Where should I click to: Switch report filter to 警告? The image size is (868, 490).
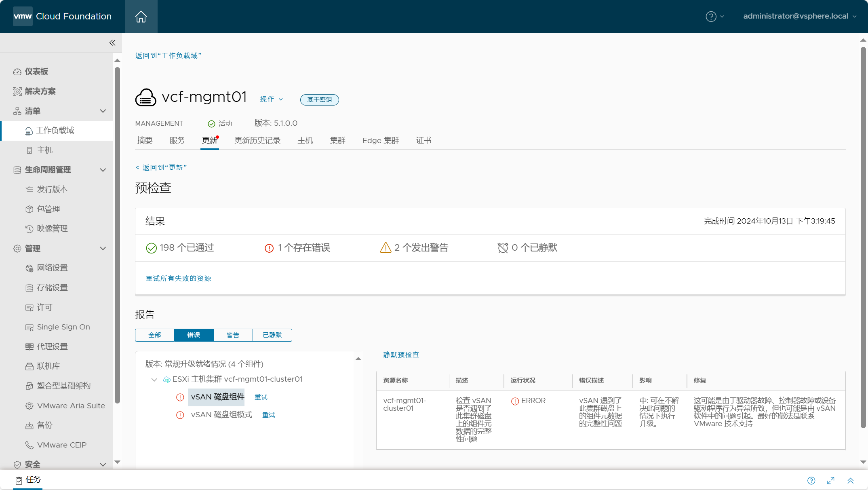[233, 335]
